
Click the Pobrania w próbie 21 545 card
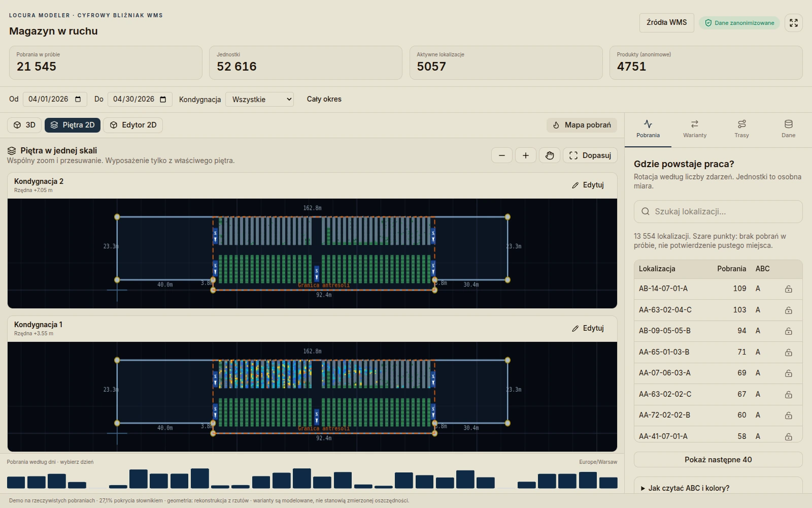(106, 62)
